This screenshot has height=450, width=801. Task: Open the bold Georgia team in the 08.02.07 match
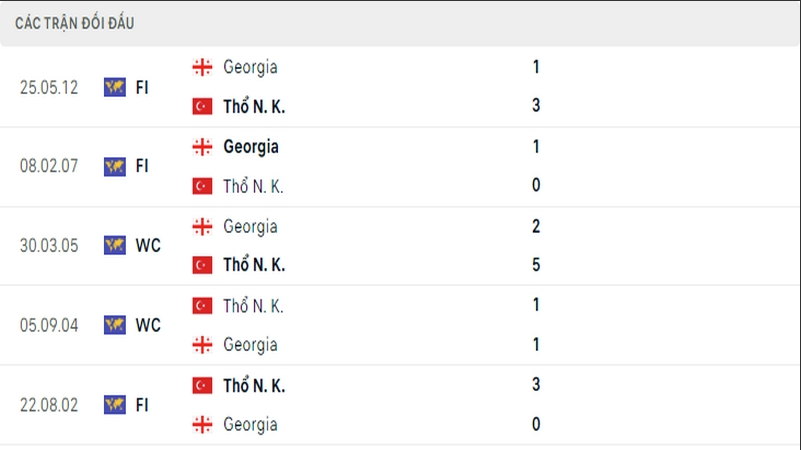click(x=251, y=146)
